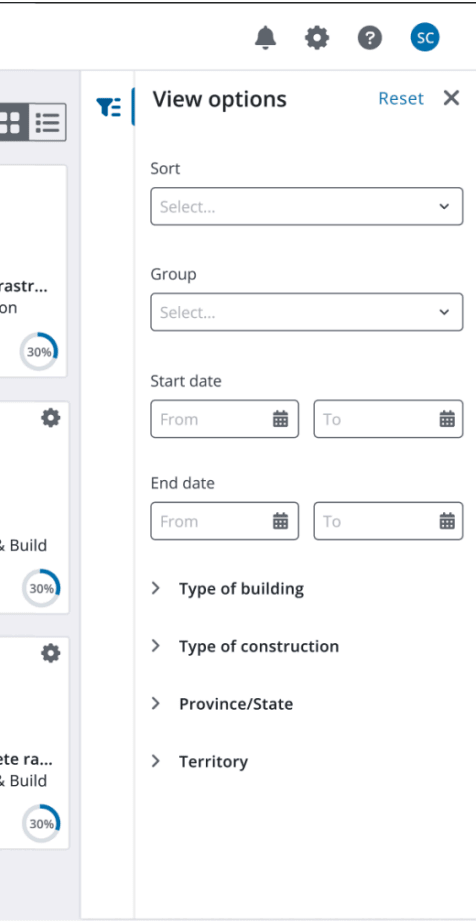
Task: Switch to list view
Action: click(47, 123)
